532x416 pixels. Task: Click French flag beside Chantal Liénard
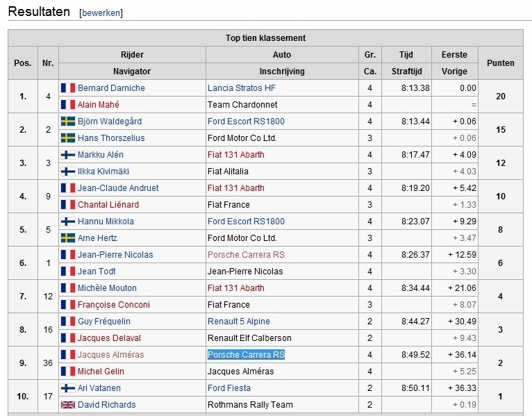[x=68, y=204]
